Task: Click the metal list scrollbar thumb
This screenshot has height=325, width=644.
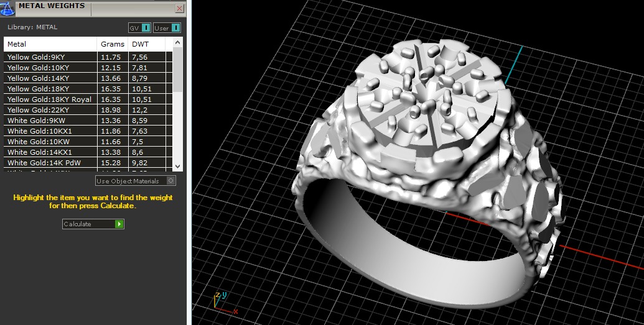Action: coord(177,70)
